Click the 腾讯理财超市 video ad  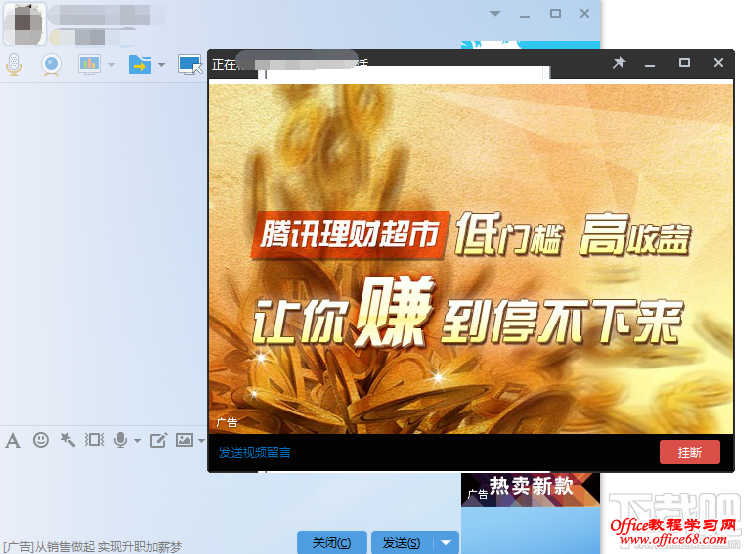(471, 259)
